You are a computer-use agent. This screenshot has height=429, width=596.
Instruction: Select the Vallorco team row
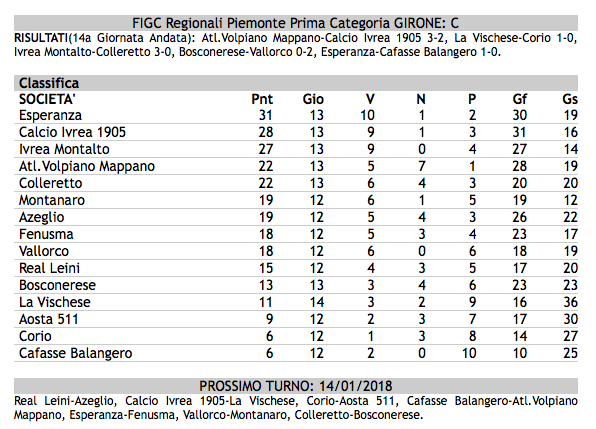pyautogui.click(x=296, y=251)
